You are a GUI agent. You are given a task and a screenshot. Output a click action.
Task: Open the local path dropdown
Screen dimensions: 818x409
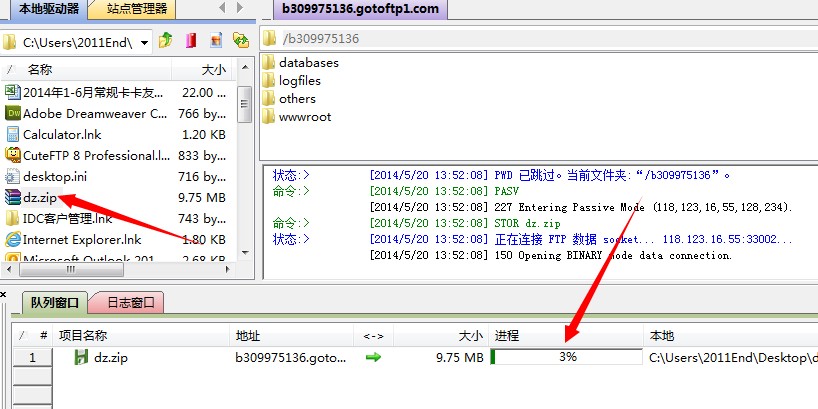click(145, 42)
